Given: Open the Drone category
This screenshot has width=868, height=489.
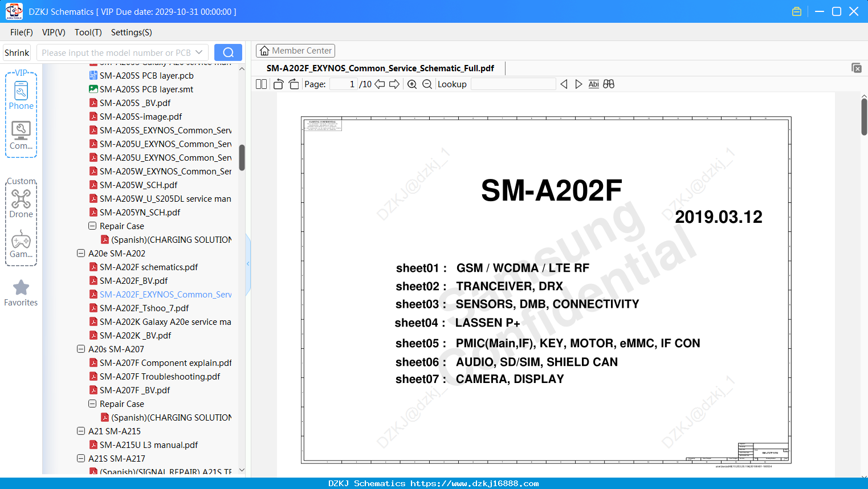Looking at the screenshot, I should point(21,203).
